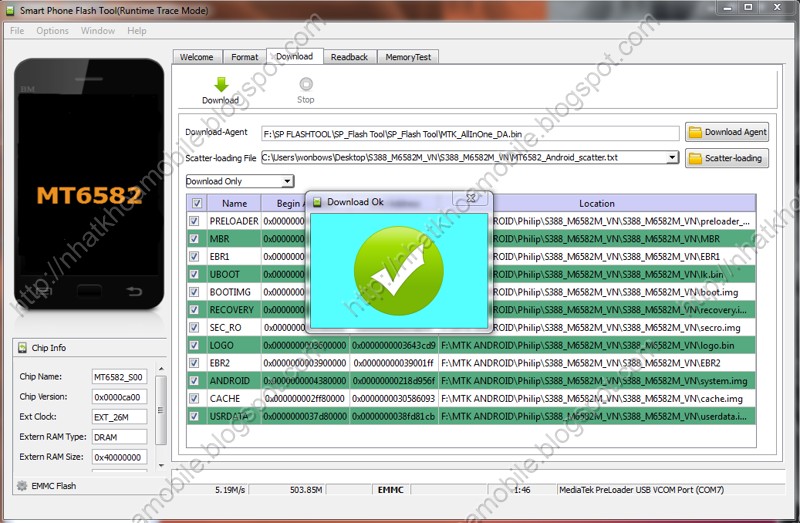This screenshot has width=800, height=523.
Task: Click the Chip Name value field
Action: pyautogui.click(x=119, y=377)
